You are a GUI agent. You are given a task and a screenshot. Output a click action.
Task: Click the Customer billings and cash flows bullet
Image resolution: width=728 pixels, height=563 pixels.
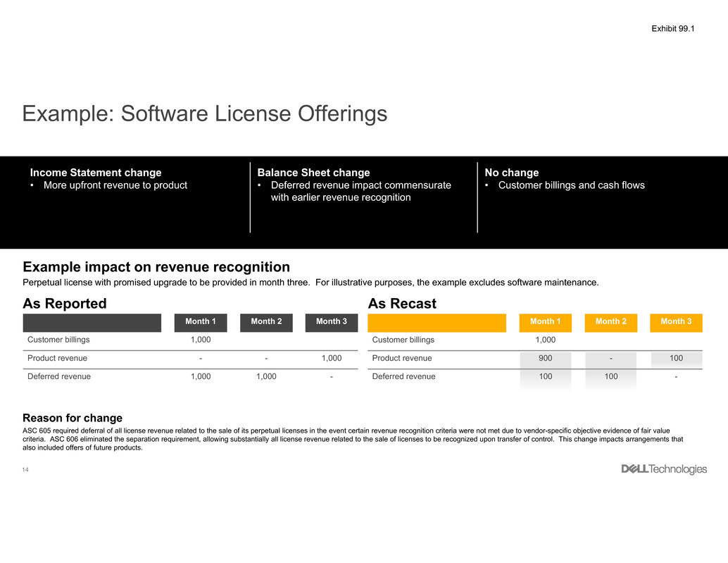point(570,185)
